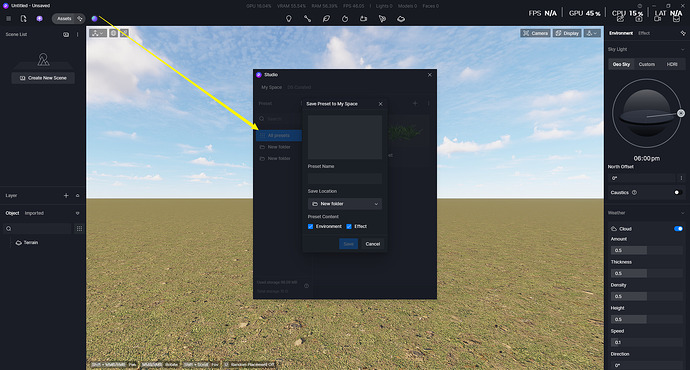Screen dimensions: 690x370
Task: Open the Save Location dropdown
Action: [345, 204]
